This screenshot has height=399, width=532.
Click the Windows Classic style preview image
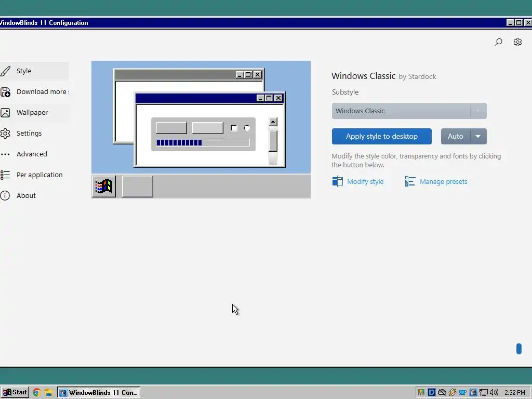tap(201, 129)
